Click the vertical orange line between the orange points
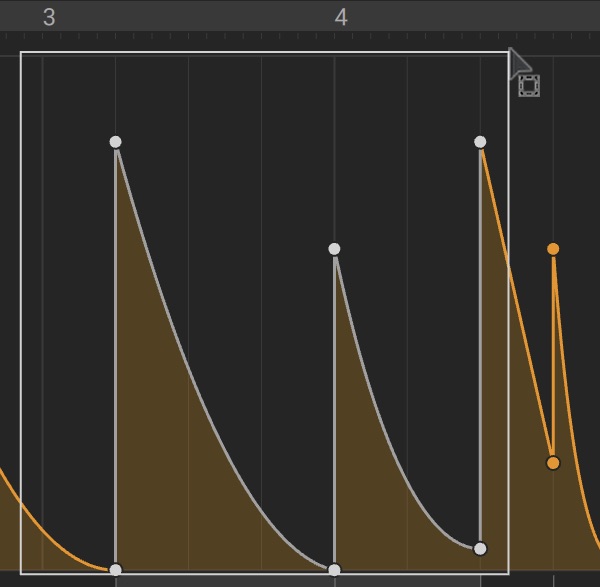The image size is (600, 587). pyautogui.click(x=553, y=356)
